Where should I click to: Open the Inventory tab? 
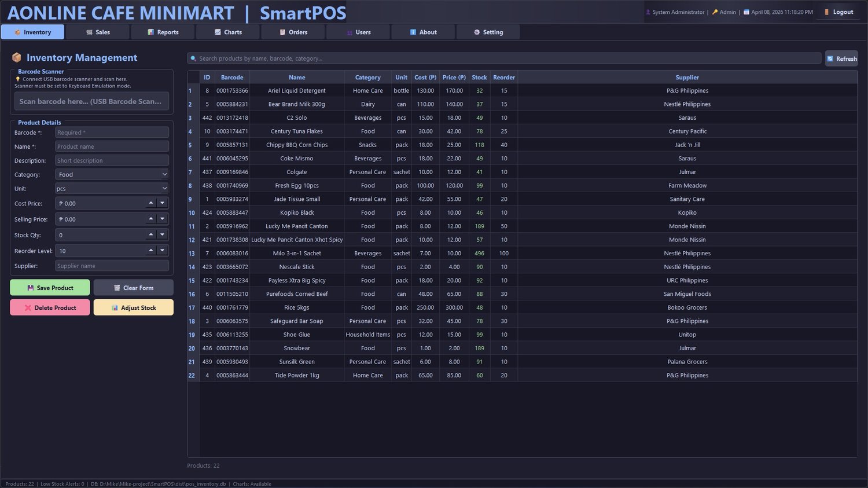pyautogui.click(x=32, y=32)
